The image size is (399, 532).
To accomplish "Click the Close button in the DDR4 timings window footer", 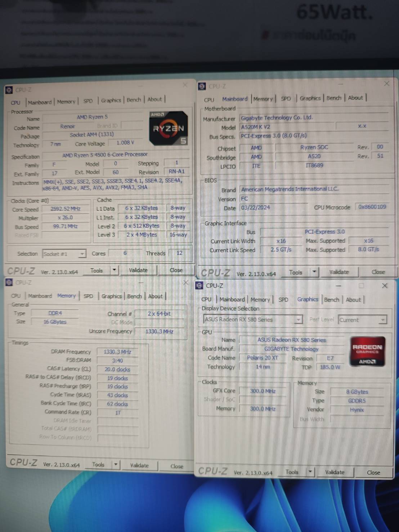I will pyautogui.click(x=177, y=466).
